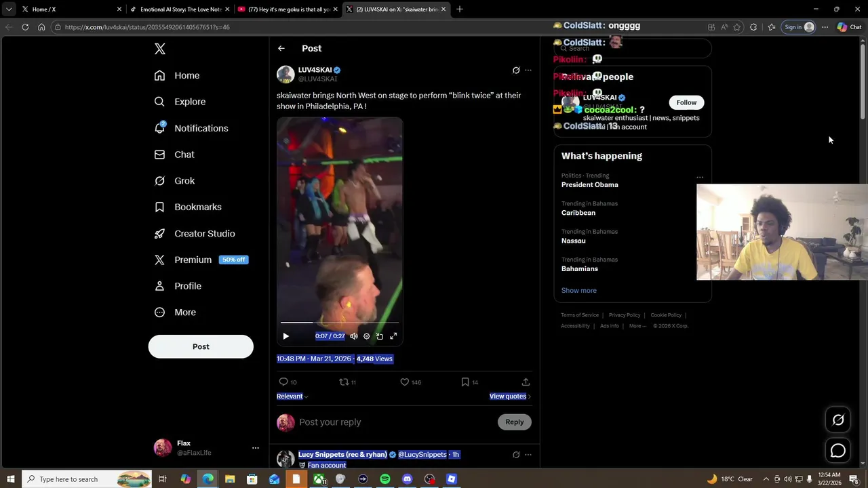The height and width of the screenshot is (488, 868).
Task: Follow LUV4SKAI in Relevant people
Action: pyautogui.click(x=686, y=102)
